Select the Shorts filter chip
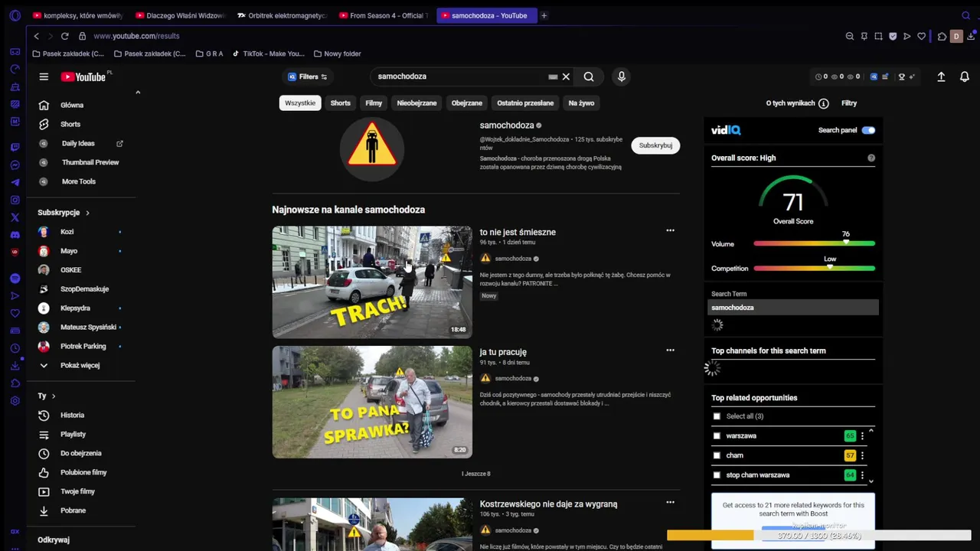This screenshot has height=551, width=980. 340,103
